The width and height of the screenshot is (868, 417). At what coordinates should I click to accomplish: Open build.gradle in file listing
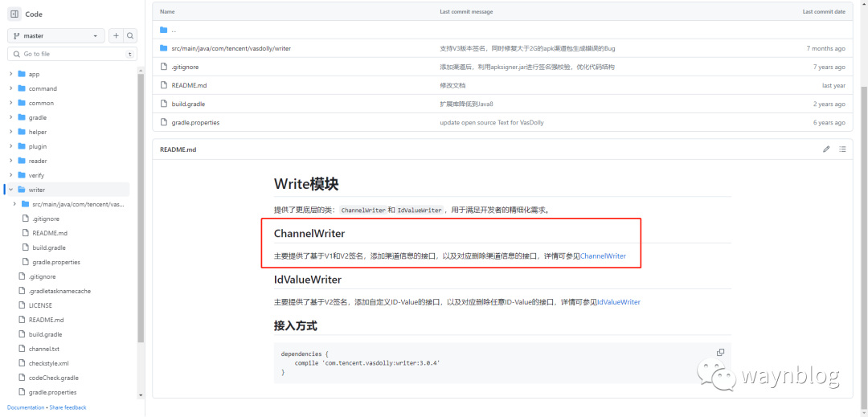(x=188, y=104)
